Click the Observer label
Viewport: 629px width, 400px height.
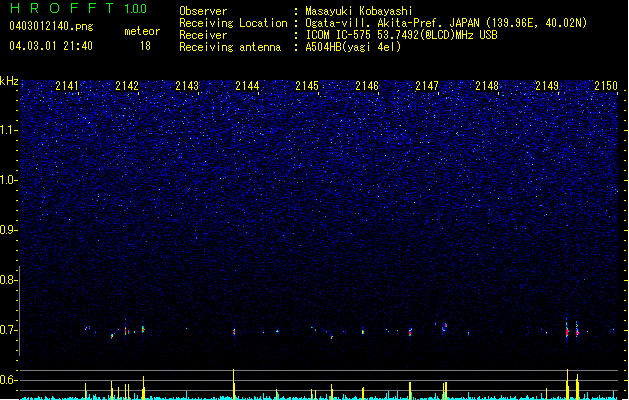coord(203,11)
